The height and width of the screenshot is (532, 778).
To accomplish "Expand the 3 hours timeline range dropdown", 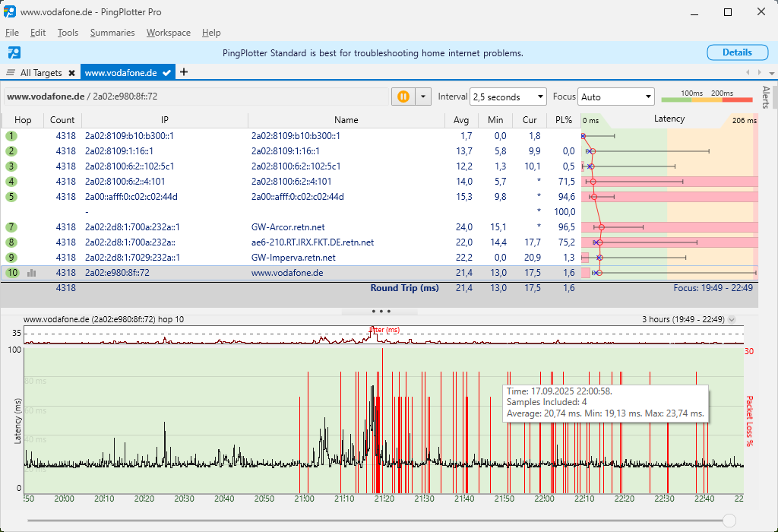I will pos(732,320).
